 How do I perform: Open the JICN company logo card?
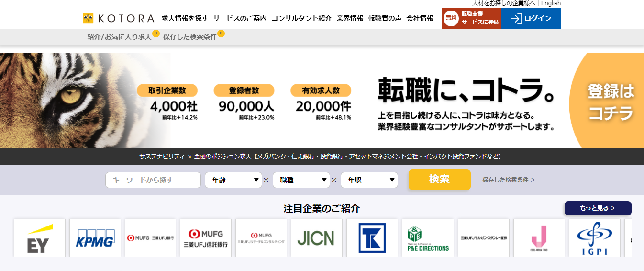pos(317,238)
